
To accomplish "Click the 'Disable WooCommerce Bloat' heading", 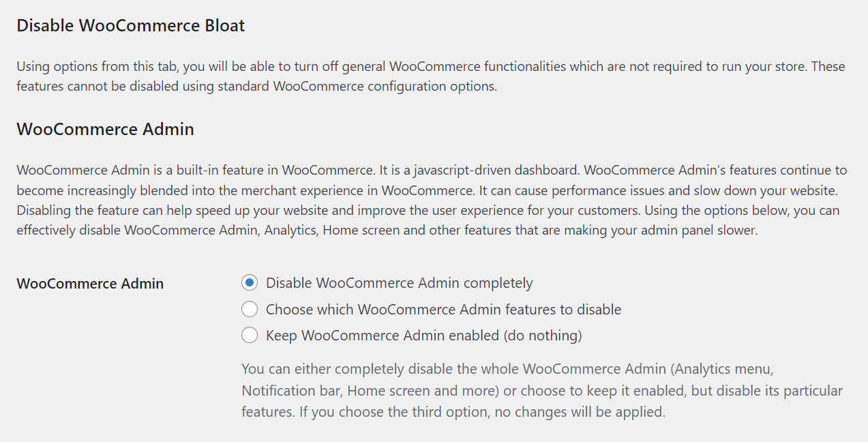I will pos(130,25).
